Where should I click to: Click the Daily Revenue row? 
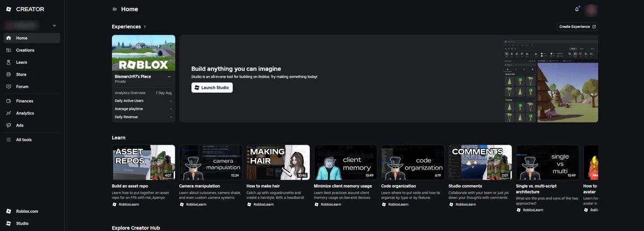[x=143, y=117]
